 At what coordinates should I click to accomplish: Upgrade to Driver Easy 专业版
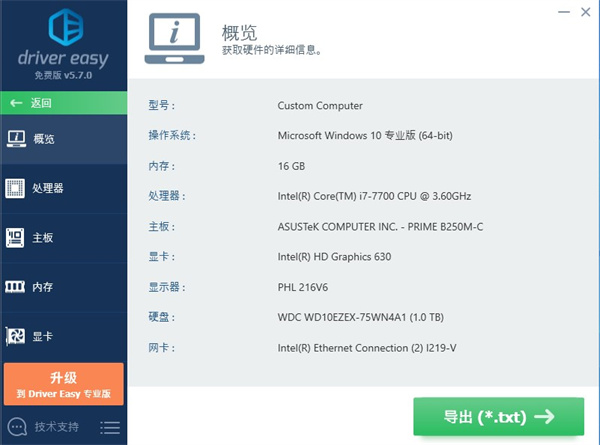[64, 384]
